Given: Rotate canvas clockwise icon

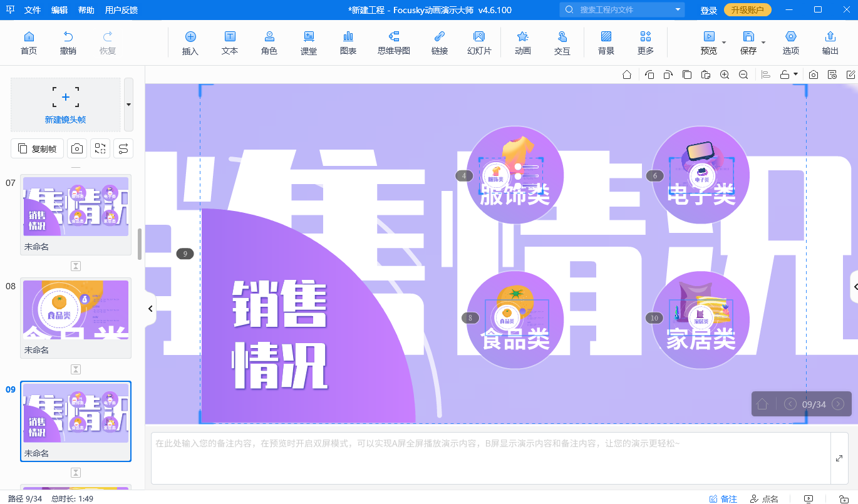Looking at the screenshot, I should pyautogui.click(x=668, y=75).
